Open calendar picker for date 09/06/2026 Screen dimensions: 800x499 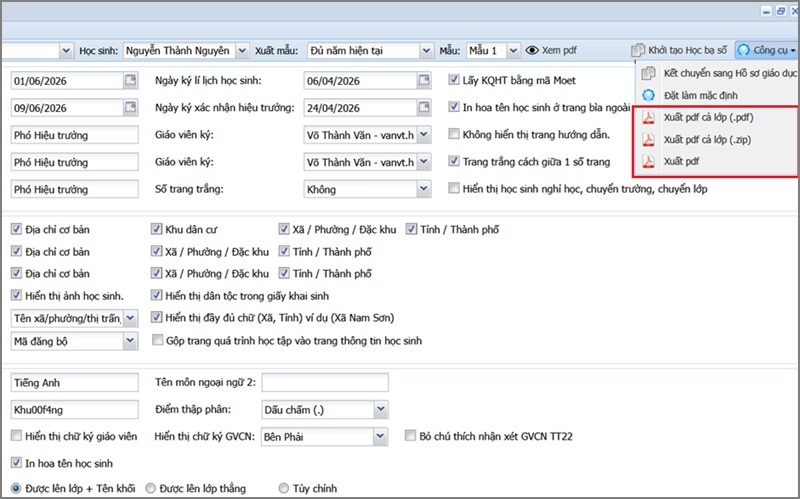pos(131,107)
